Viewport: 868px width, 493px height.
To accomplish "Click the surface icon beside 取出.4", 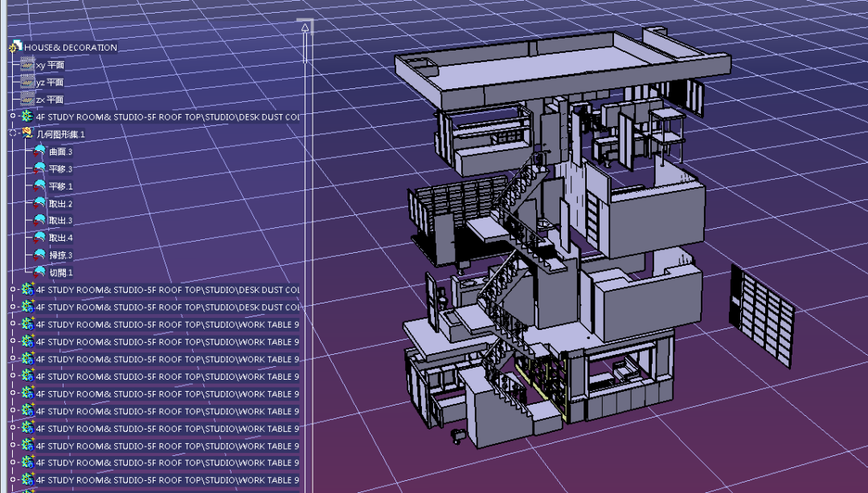I will pyautogui.click(x=39, y=238).
